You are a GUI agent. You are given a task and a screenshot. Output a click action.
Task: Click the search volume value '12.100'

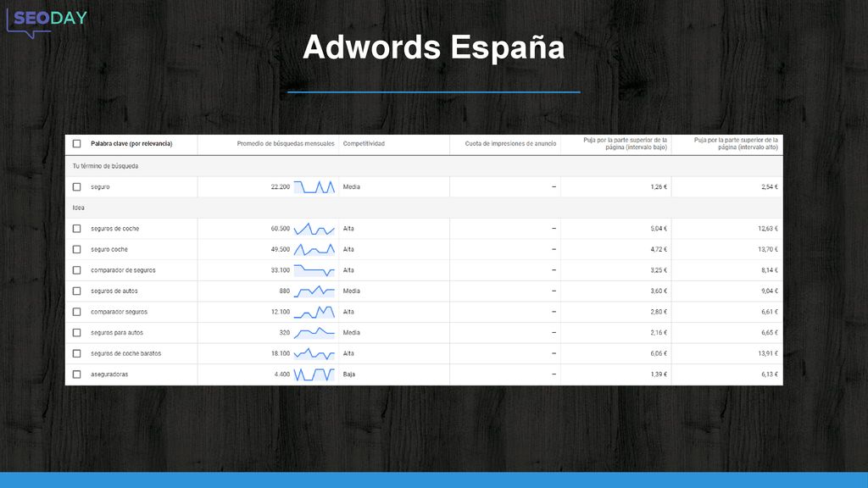tap(280, 312)
